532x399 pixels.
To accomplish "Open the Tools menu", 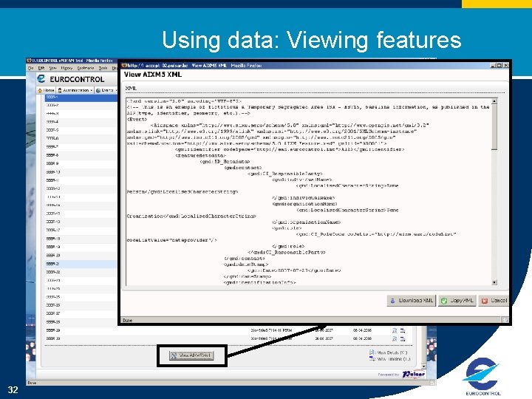I will pyautogui.click(x=103, y=68).
